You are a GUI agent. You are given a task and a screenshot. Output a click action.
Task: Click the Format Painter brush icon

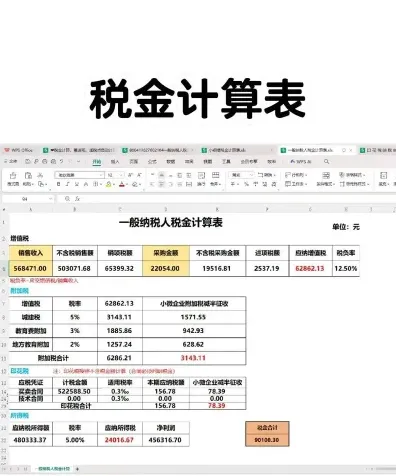13,175
